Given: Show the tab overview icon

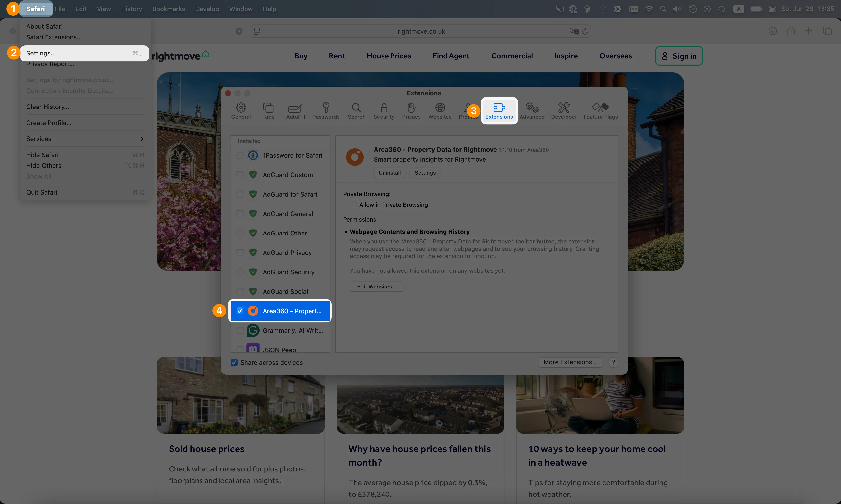Looking at the screenshot, I should [x=827, y=31].
